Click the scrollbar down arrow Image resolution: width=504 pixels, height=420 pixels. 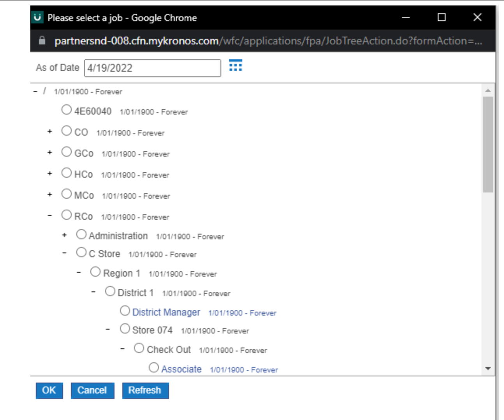point(487,368)
